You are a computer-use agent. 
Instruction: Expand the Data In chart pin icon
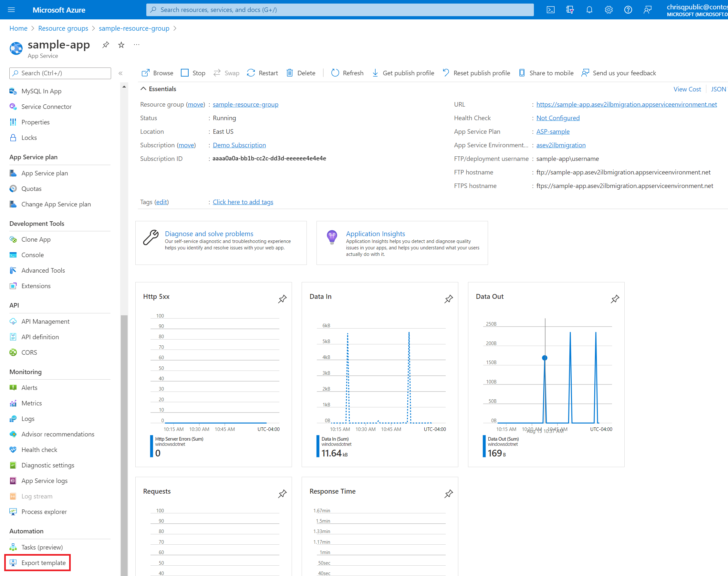coord(449,299)
